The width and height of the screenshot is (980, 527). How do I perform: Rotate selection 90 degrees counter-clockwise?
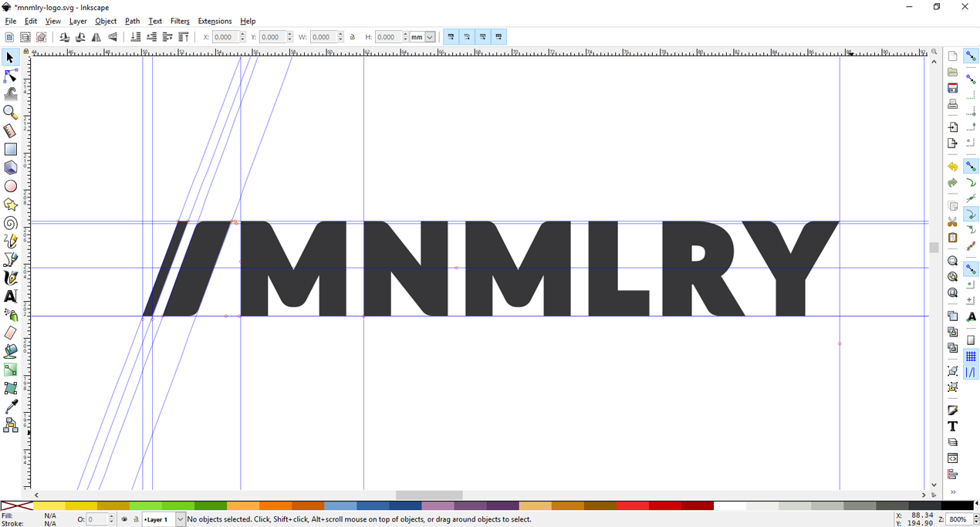[64, 37]
